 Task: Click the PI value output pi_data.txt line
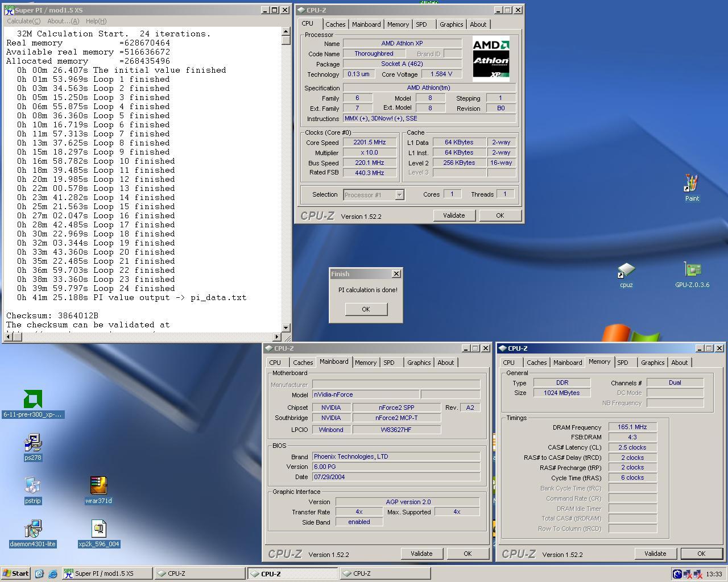131,297
